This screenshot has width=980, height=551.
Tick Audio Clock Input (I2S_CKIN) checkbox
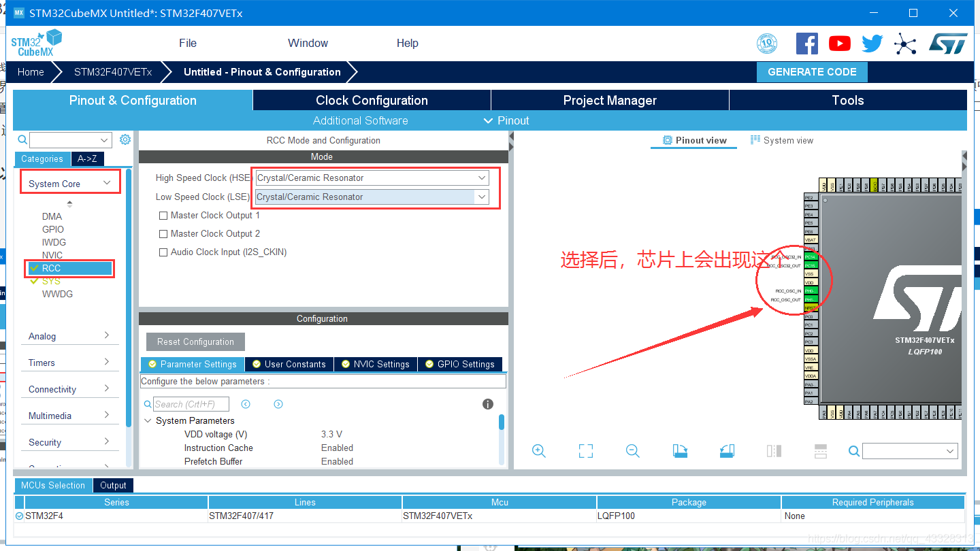163,252
